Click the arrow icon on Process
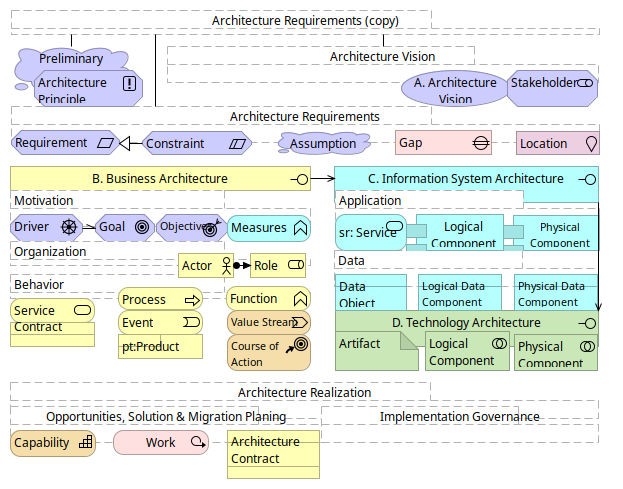This screenshot has height=489, width=623. pyautogui.click(x=192, y=300)
